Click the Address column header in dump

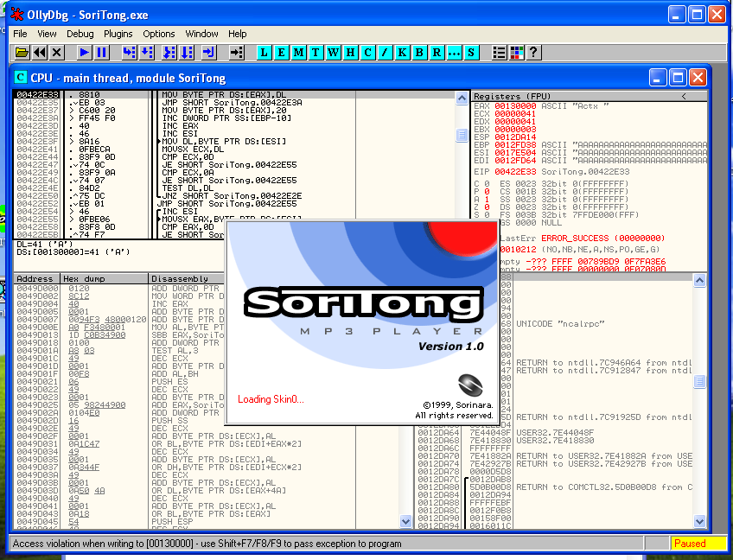[x=37, y=278]
